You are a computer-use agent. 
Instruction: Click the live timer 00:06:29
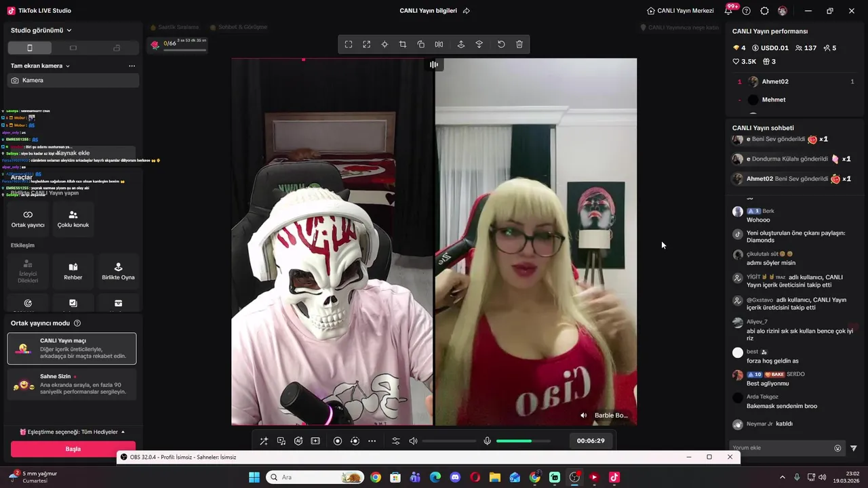pyautogui.click(x=591, y=441)
